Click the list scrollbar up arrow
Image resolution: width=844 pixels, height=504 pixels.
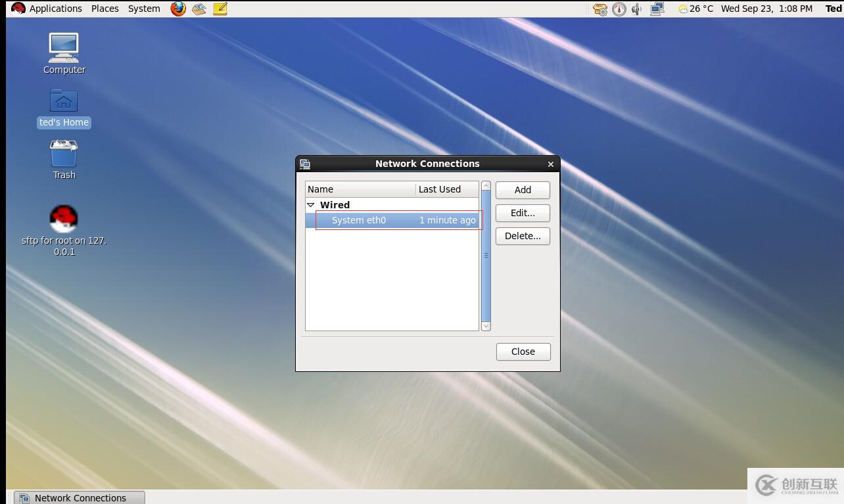click(486, 187)
